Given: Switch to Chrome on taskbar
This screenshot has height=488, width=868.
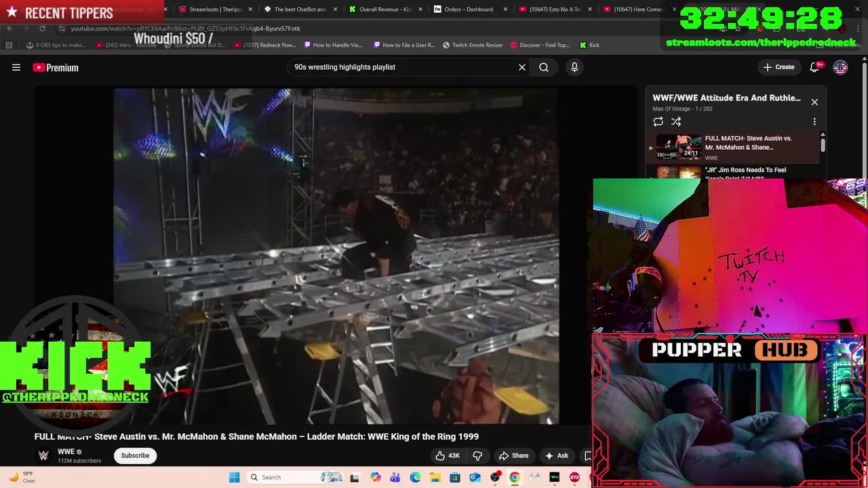Looking at the screenshot, I should tap(515, 477).
